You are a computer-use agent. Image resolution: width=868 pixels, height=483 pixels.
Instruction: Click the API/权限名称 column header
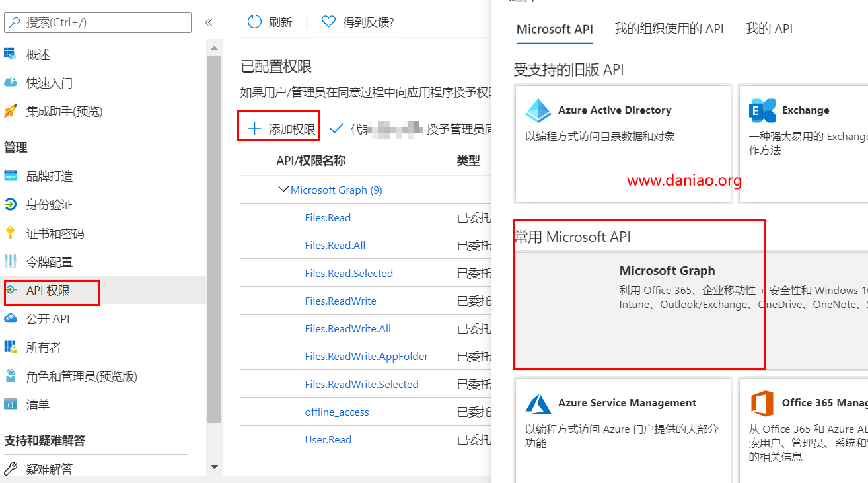[x=310, y=161]
